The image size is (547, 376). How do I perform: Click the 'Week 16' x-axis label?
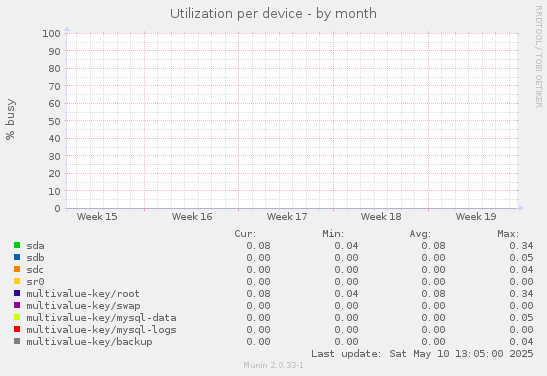tap(192, 217)
